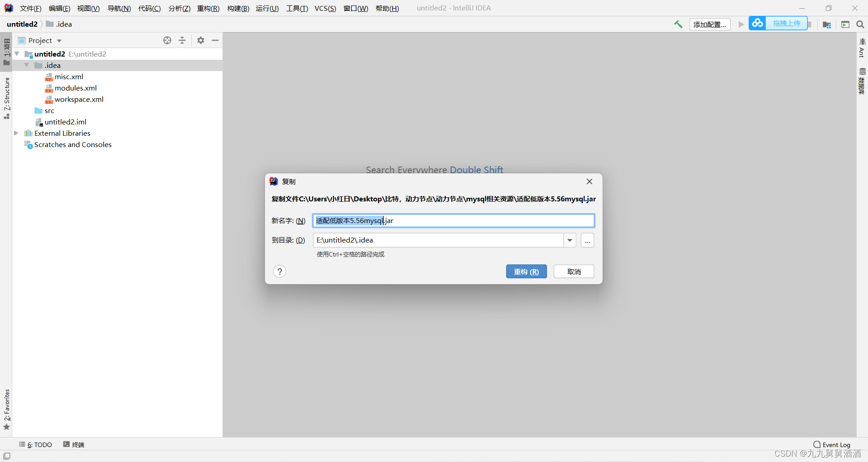Screen dimensions: 868x462
Task: Open the directory history dropdown arrow
Action: (570, 240)
